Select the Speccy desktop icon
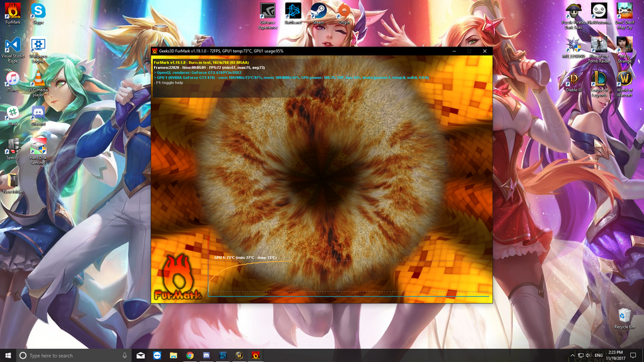Viewport: 644px width, 362px height. [x=13, y=150]
